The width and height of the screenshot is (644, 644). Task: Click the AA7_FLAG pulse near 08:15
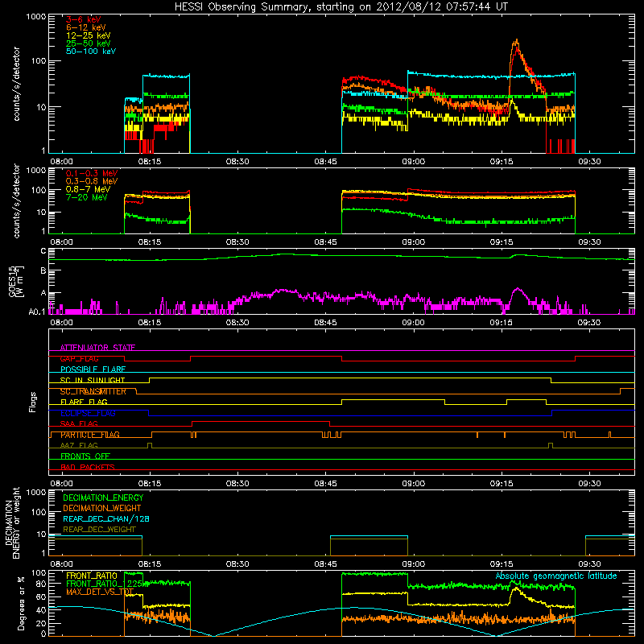150,445
